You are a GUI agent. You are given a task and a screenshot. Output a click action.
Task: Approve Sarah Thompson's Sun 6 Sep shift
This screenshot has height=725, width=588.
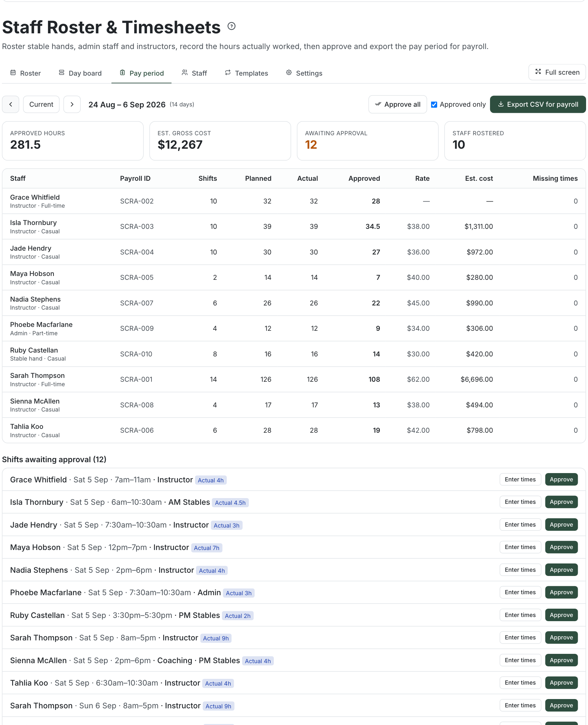[561, 705]
